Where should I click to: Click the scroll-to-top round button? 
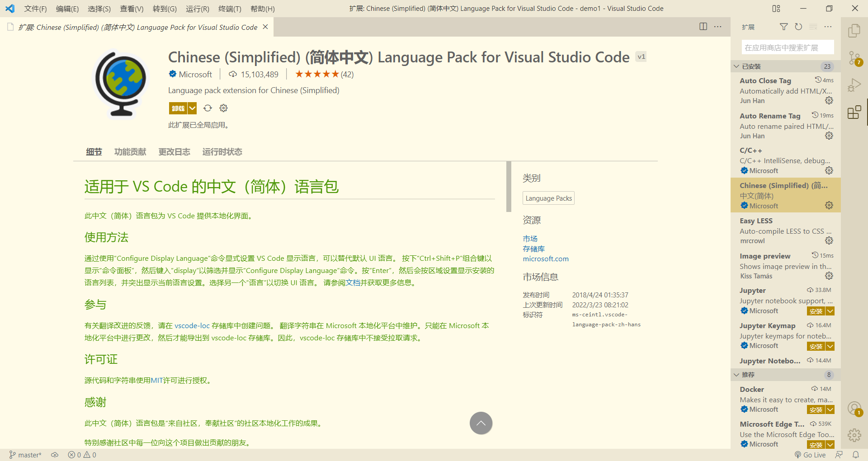click(x=481, y=423)
